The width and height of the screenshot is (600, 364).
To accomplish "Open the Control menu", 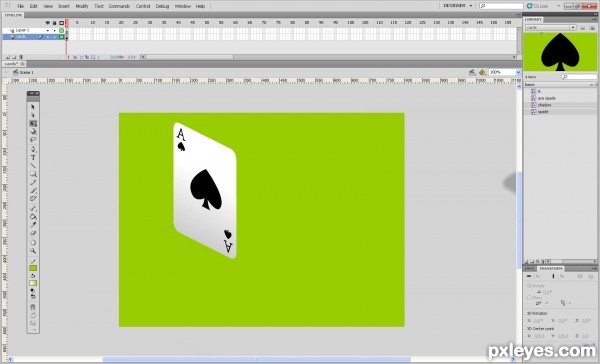I will click(143, 6).
